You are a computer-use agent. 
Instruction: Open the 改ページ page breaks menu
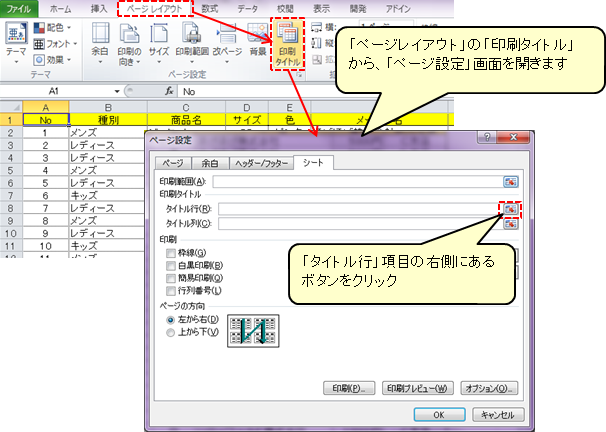click(x=227, y=43)
